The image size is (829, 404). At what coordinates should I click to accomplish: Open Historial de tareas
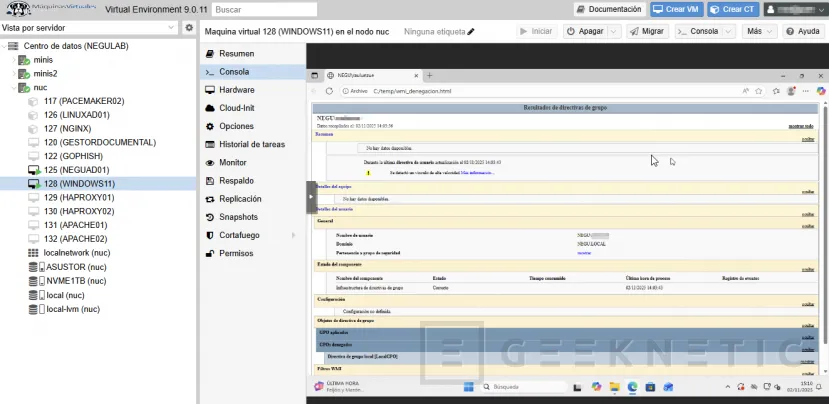[x=252, y=144]
